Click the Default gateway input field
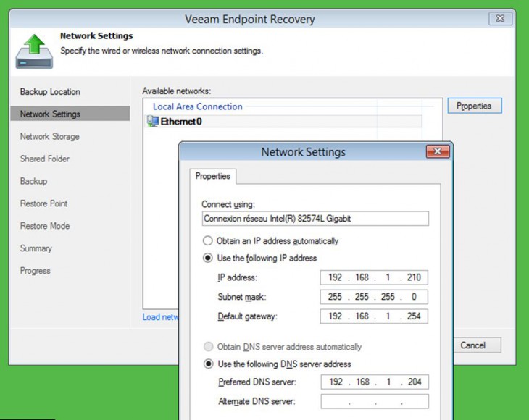529x420 pixels. [x=374, y=316]
